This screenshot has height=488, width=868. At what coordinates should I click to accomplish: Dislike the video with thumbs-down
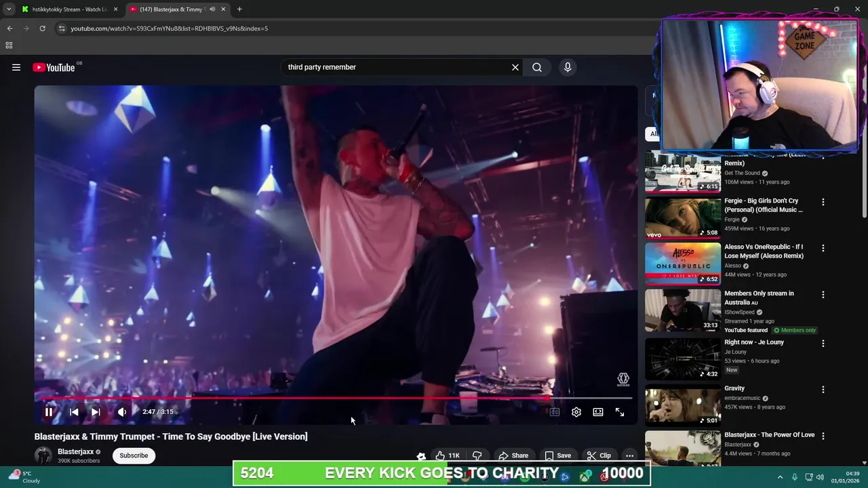pyautogui.click(x=477, y=455)
